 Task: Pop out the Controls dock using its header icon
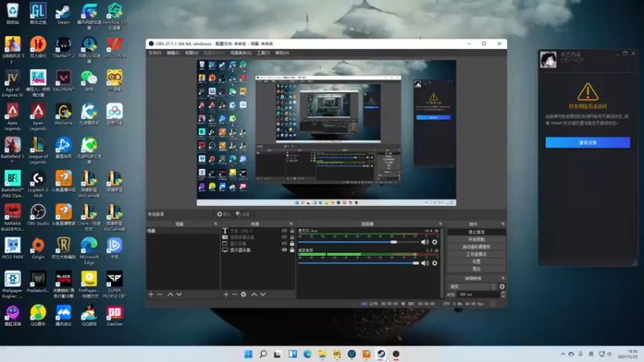(502, 224)
